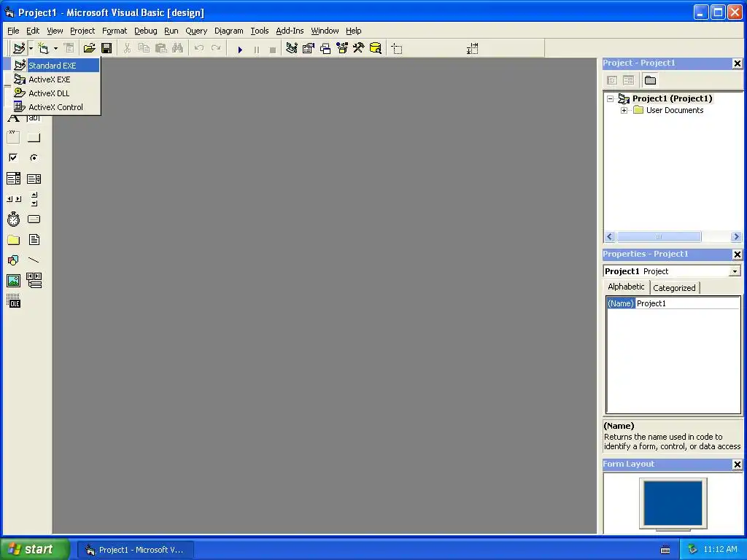This screenshot has width=747, height=560.
Task: Expand the User Documents folder node
Action: click(624, 111)
